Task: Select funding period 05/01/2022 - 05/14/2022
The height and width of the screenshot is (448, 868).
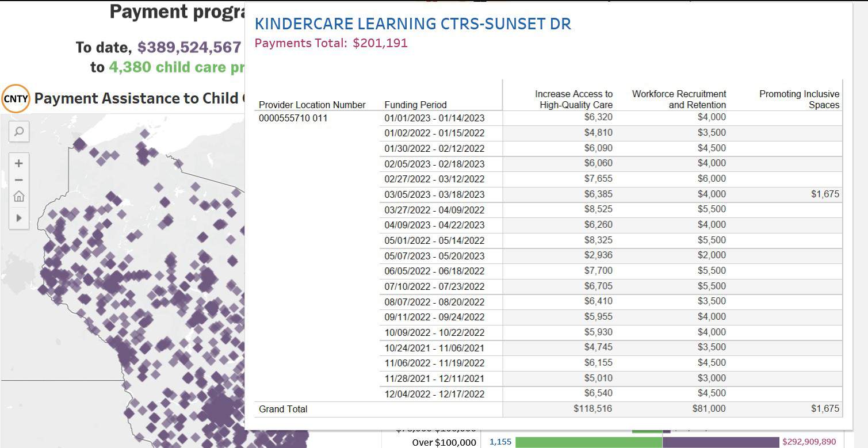Action: click(x=434, y=240)
